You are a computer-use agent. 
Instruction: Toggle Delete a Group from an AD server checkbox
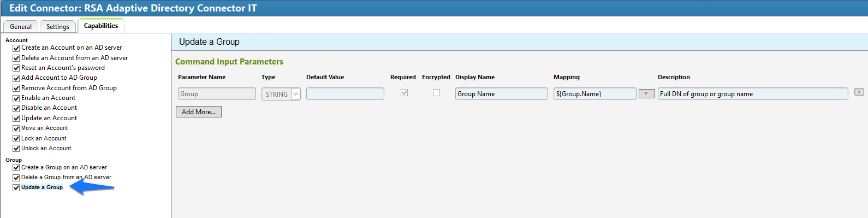pyautogui.click(x=16, y=178)
